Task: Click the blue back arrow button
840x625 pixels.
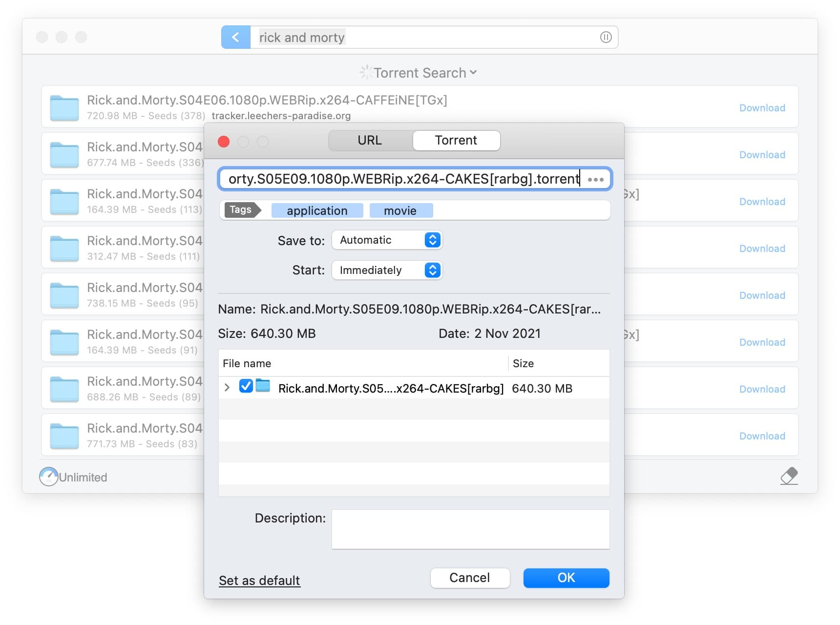Action: [236, 37]
